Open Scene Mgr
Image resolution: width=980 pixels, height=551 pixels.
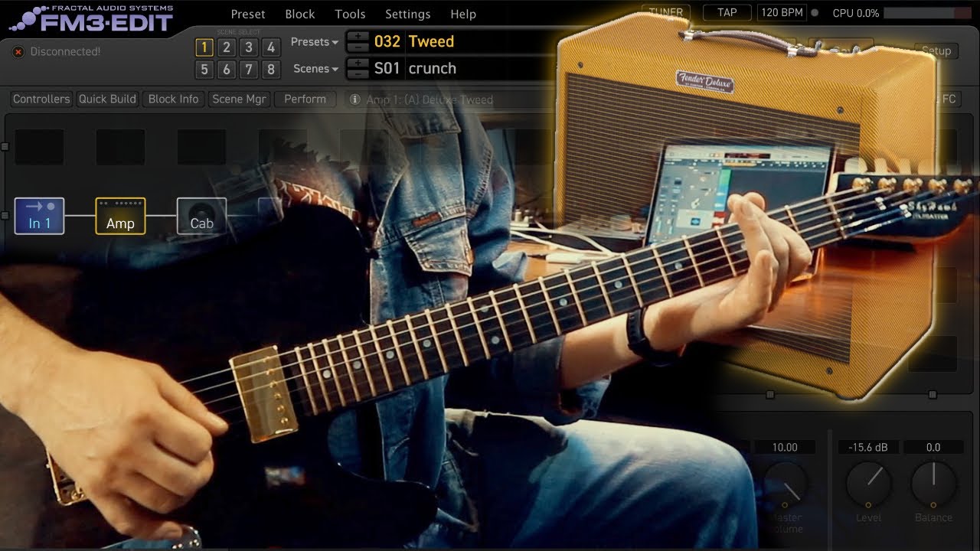tap(239, 99)
